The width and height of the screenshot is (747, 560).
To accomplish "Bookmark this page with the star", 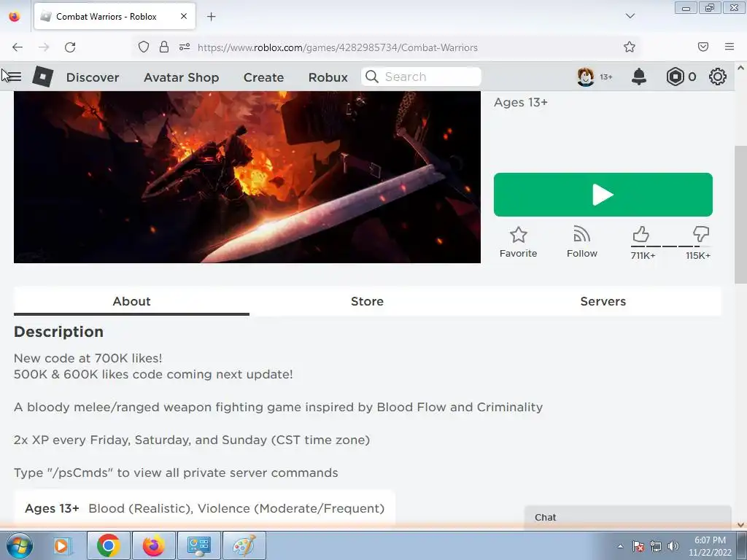I will pos(630,47).
